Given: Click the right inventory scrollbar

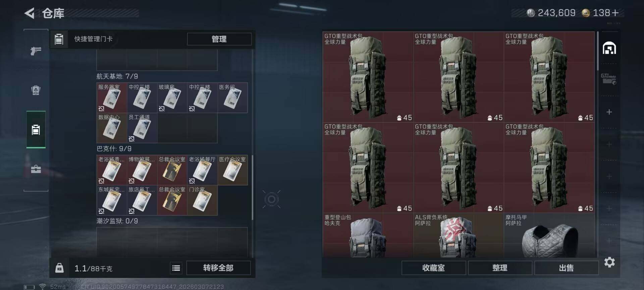Looking at the screenshot, I should 597,51.
